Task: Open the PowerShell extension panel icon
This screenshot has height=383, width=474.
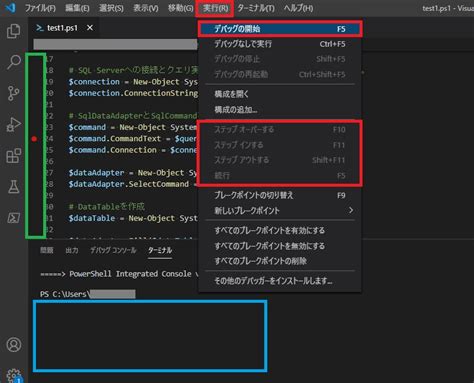Action: pyautogui.click(x=14, y=218)
